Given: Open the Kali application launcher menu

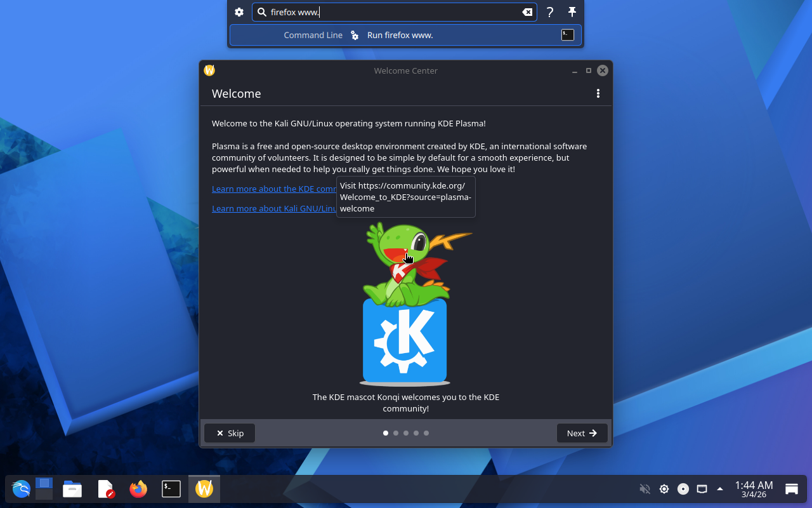Looking at the screenshot, I should tap(21, 489).
